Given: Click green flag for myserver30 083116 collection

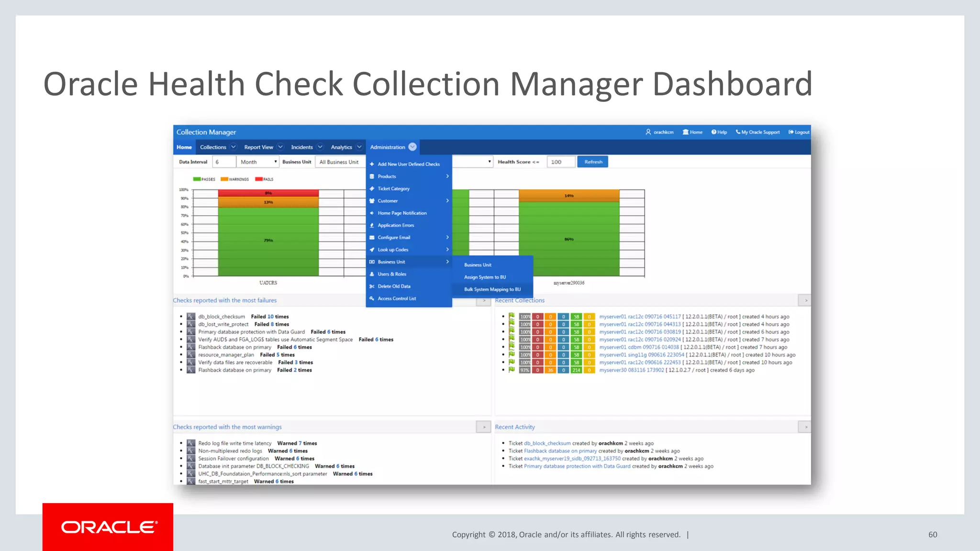Looking at the screenshot, I should click(512, 369).
